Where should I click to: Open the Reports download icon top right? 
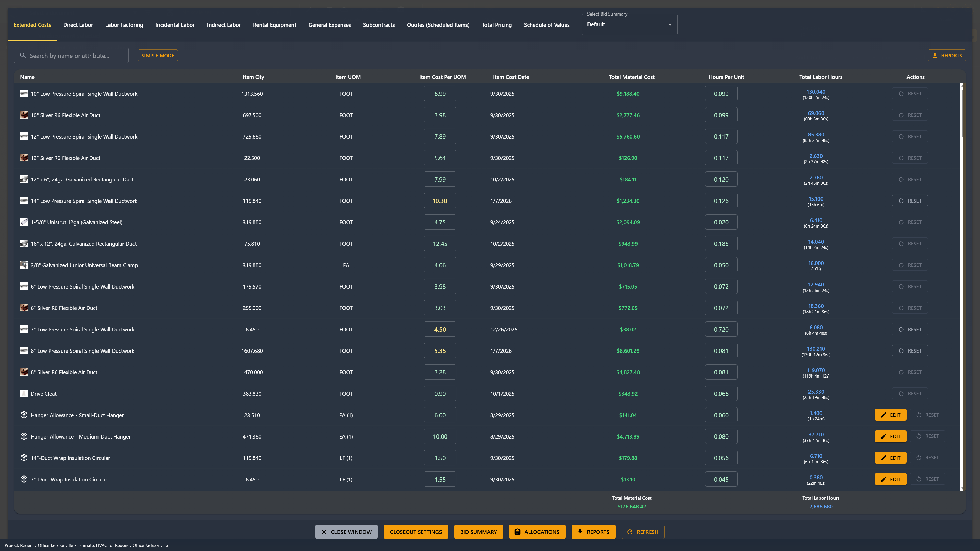pyautogui.click(x=935, y=55)
